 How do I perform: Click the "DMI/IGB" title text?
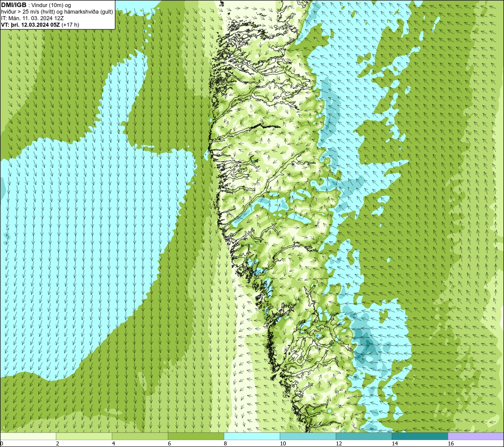(x=14, y=5)
